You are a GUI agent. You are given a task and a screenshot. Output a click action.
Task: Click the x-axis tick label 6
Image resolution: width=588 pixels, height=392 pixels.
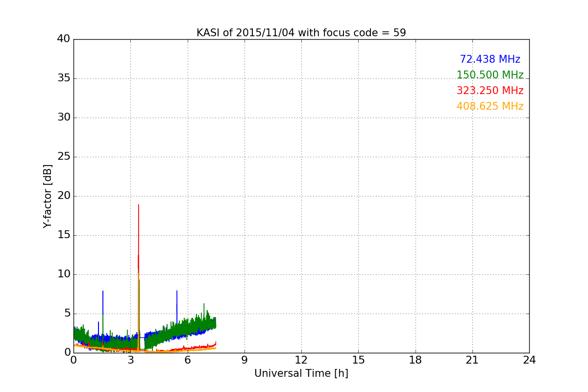(188, 360)
